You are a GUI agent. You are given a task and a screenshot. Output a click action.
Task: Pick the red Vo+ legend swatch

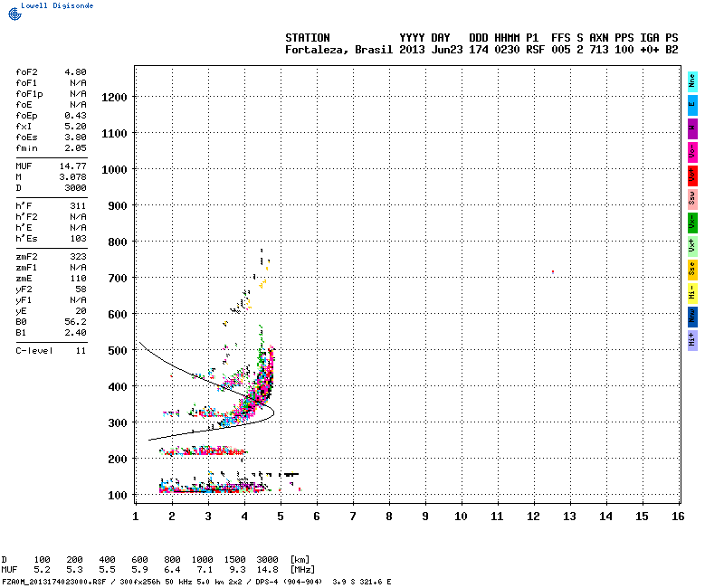click(692, 175)
